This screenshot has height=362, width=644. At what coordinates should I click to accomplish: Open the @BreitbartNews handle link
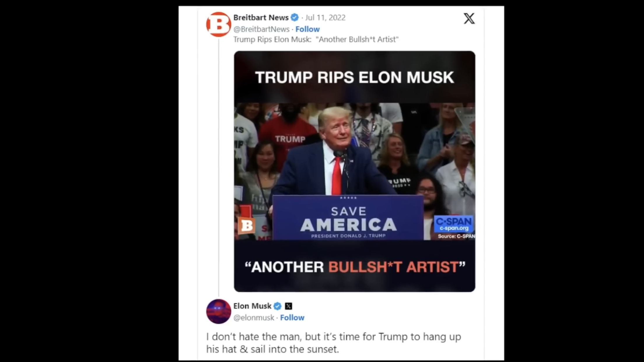coord(261,29)
